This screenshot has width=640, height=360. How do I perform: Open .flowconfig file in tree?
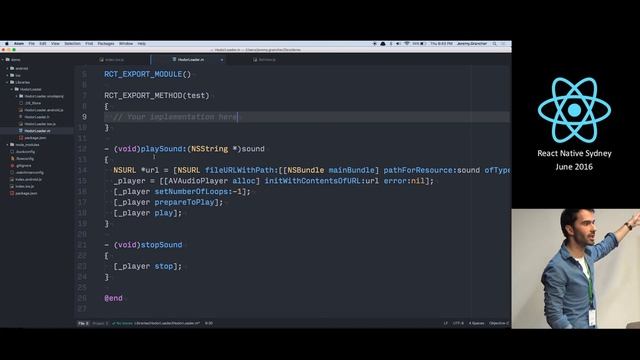pos(25,159)
